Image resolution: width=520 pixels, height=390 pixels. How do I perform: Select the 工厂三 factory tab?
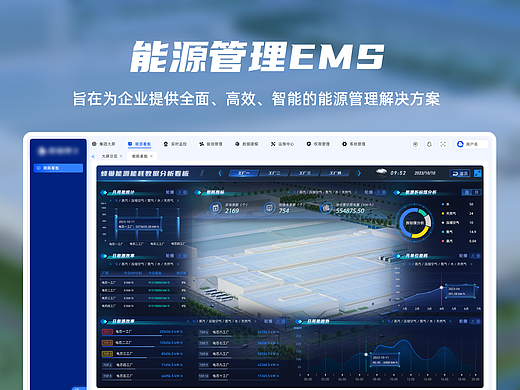(305, 173)
